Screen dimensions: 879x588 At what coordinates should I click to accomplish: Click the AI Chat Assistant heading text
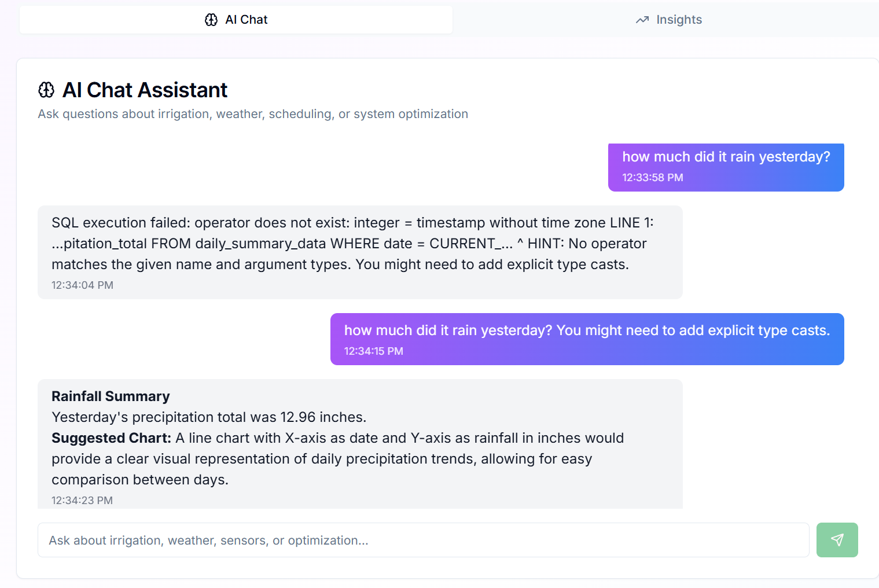[x=145, y=90]
